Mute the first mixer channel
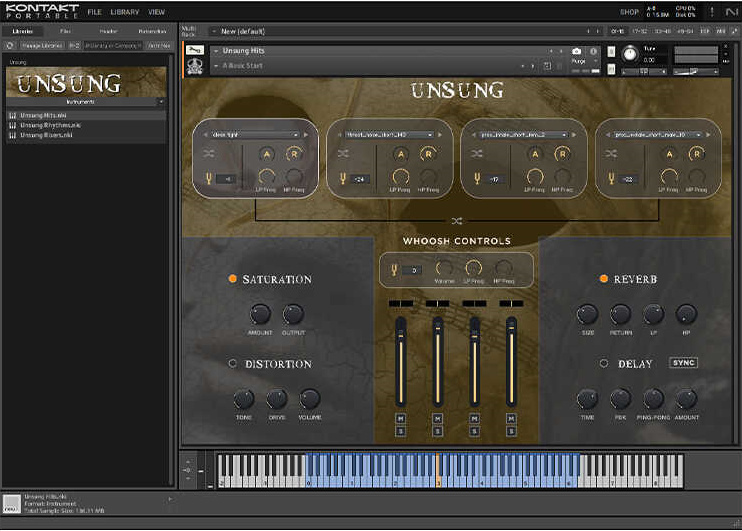 click(x=400, y=419)
